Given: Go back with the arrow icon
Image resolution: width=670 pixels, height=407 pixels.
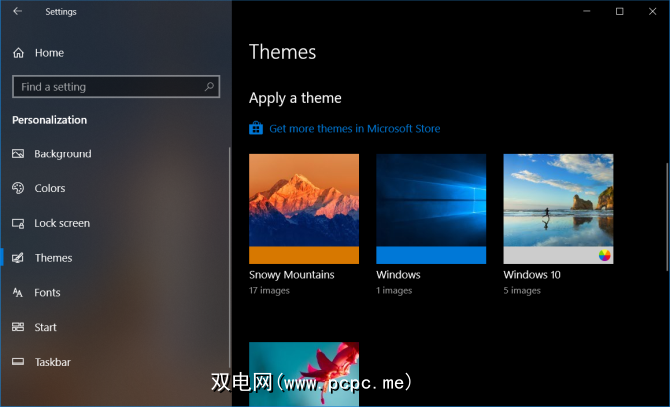Looking at the screenshot, I should tap(18, 11).
